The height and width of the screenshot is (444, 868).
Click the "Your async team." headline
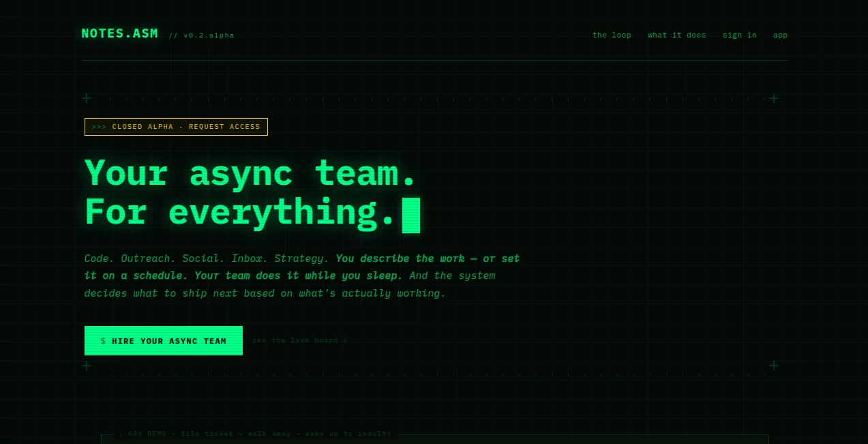coord(250,173)
